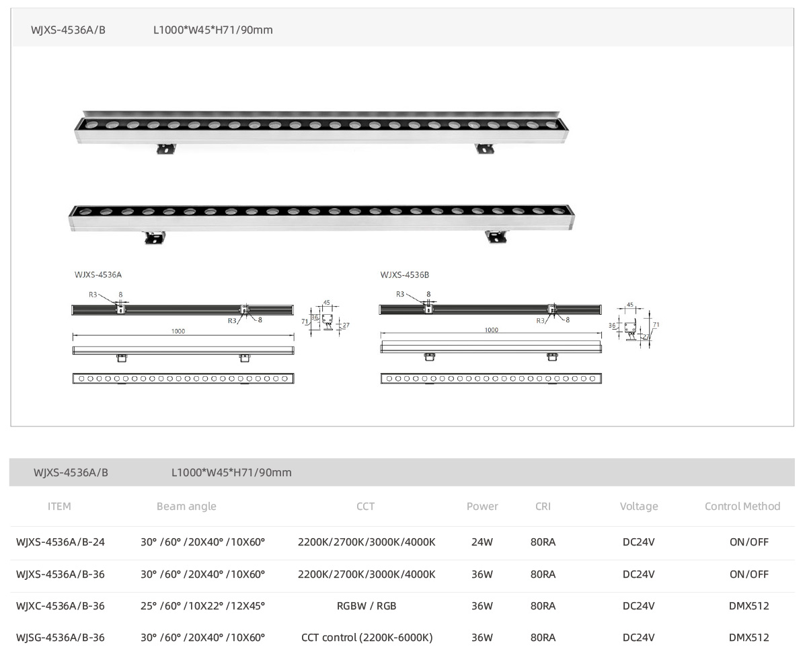Click the Power column header
Image resolution: width=807 pixels, height=672 pixels.
pyautogui.click(x=482, y=506)
